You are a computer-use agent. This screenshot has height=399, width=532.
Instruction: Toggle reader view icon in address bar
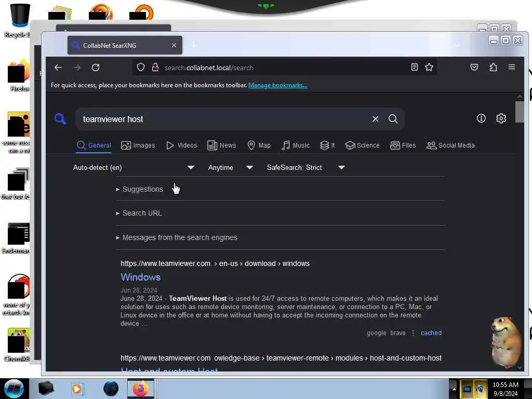[414, 67]
